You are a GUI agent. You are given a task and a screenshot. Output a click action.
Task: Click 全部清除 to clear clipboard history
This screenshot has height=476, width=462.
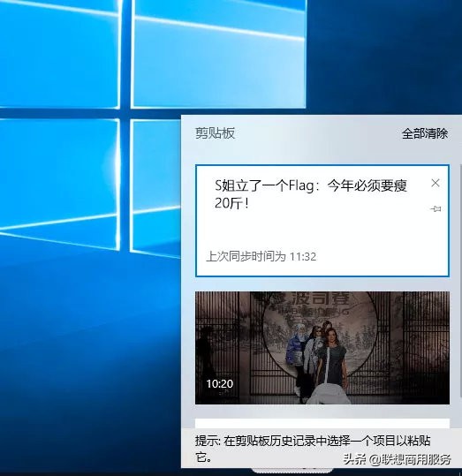(x=425, y=133)
